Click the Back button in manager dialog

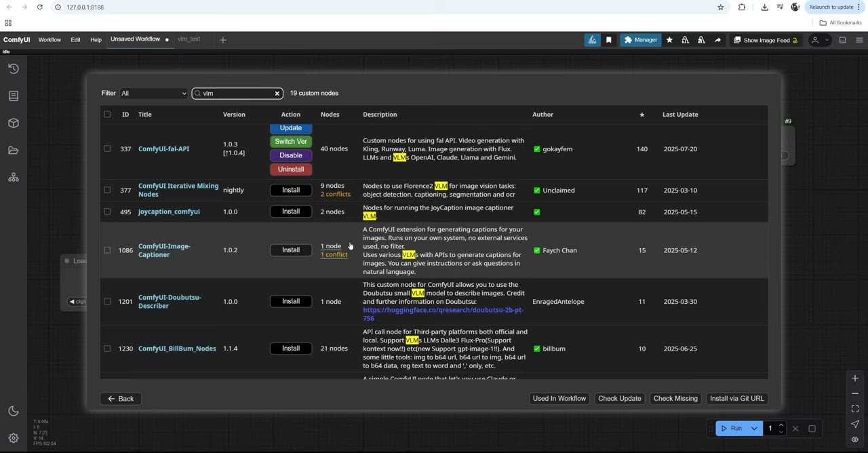[121, 399]
